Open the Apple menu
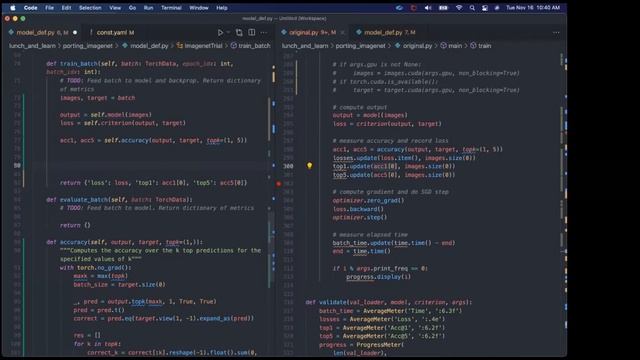The image size is (640, 360). 13,8
